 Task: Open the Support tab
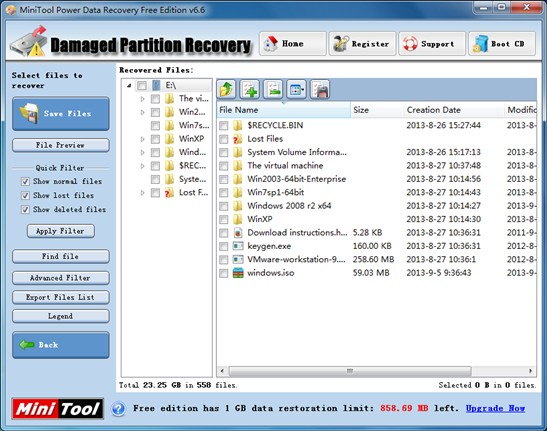tap(432, 44)
